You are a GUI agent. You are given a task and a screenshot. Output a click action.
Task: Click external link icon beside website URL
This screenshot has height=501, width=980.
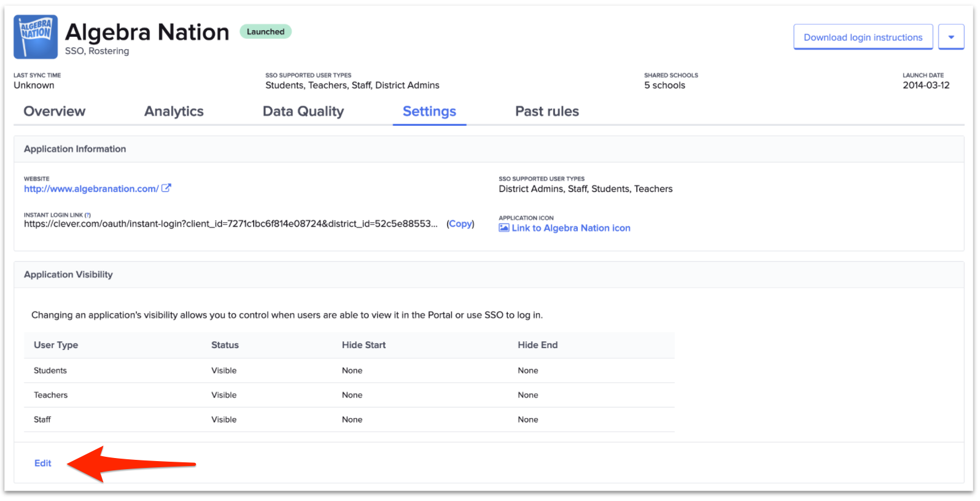[166, 188]
